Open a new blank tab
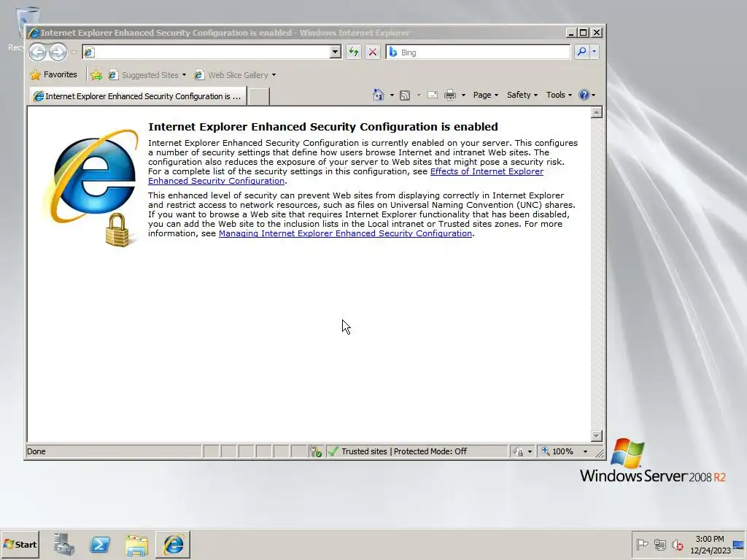This screenshot has height=560, width=747. (259, 96)
